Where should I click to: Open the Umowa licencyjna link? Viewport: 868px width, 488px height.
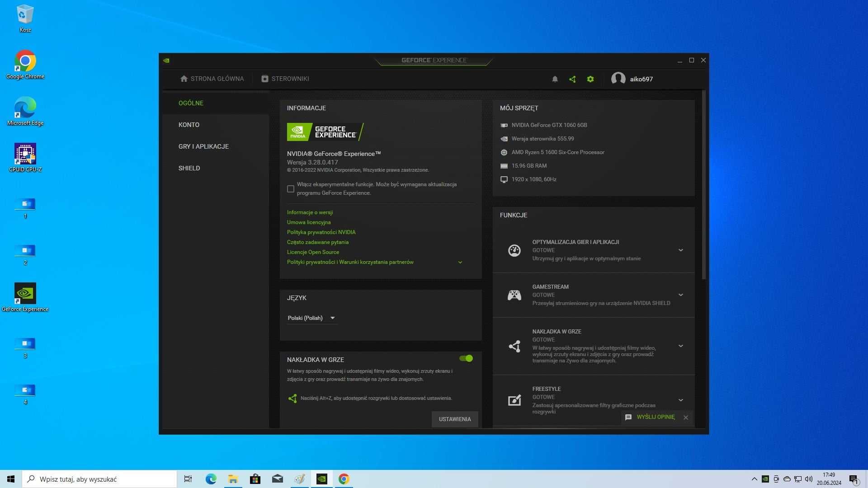[309, 222]
